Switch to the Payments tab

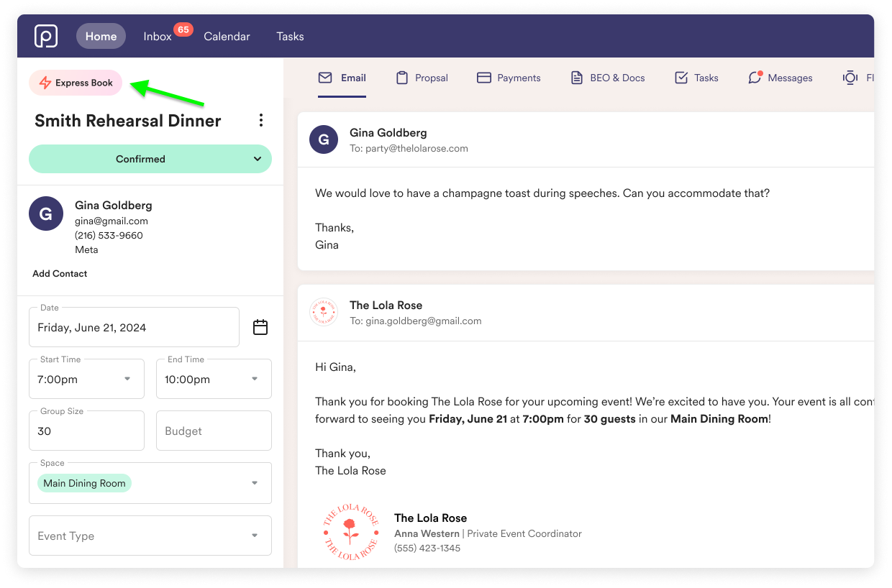pyautogui.click(x=509, y=78)
